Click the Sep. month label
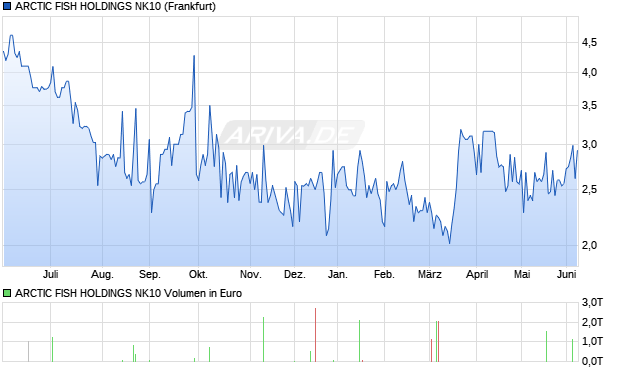The image size is (620, 371). tap(149, 274)
